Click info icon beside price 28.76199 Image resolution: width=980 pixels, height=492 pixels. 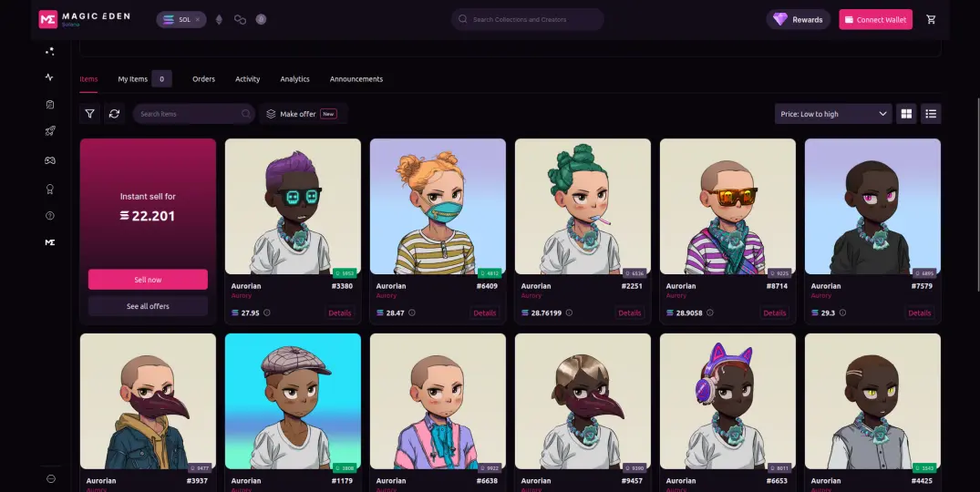click(x=569, y=313)
